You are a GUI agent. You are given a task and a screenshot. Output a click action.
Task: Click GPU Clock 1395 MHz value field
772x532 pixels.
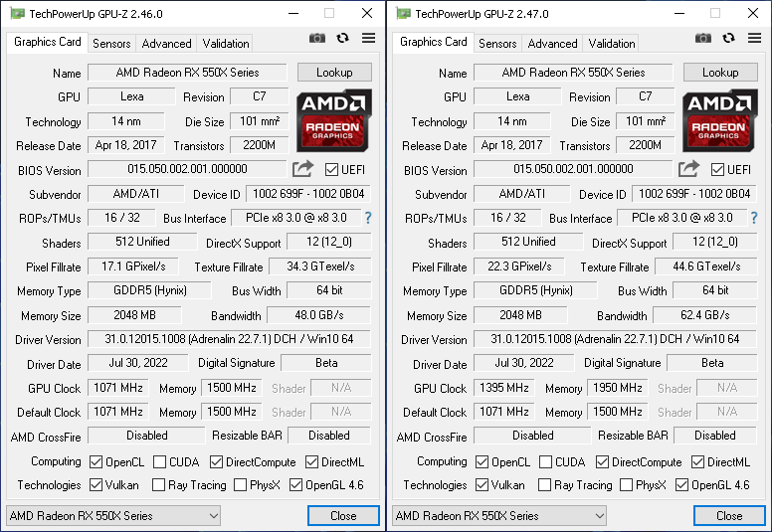click(504, 387)
